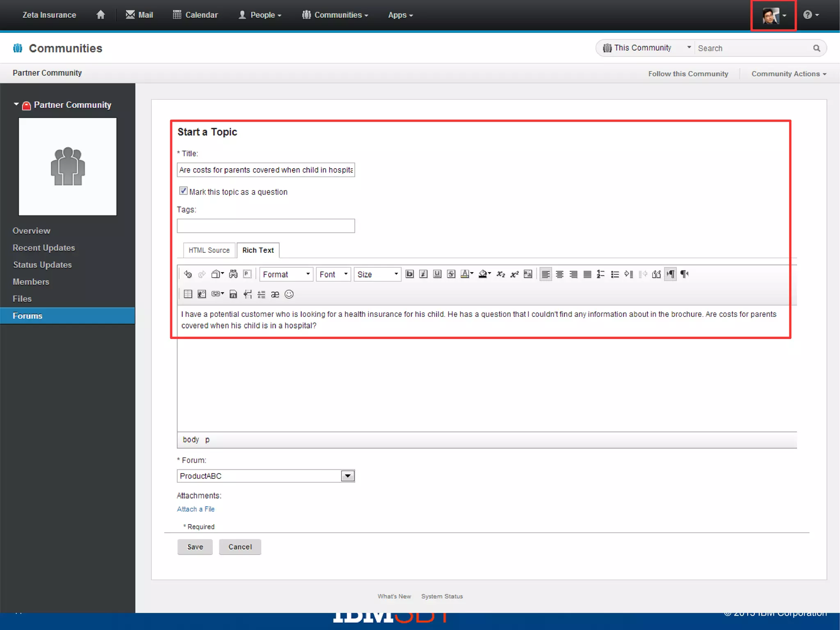Switch to the HTML Source tab

(209, 250)
